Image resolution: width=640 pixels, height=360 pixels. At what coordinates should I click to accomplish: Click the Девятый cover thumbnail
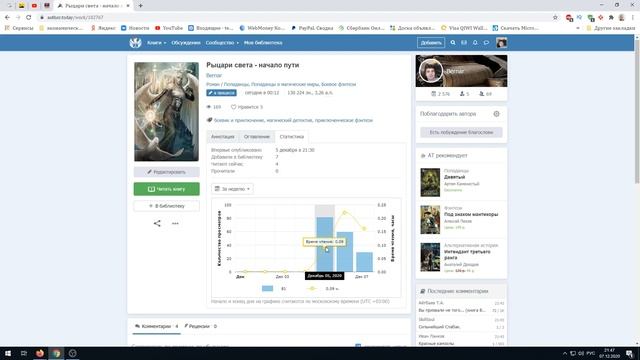[430, 182]
